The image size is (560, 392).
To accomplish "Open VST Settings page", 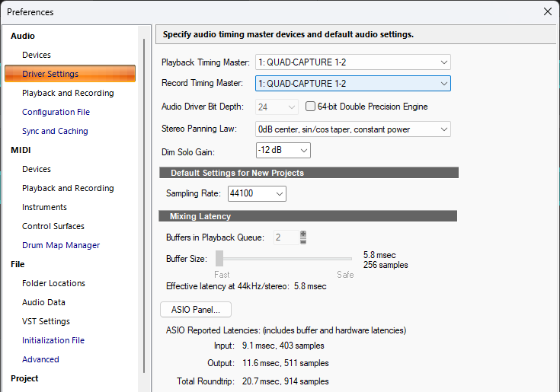I will point(46,321).
